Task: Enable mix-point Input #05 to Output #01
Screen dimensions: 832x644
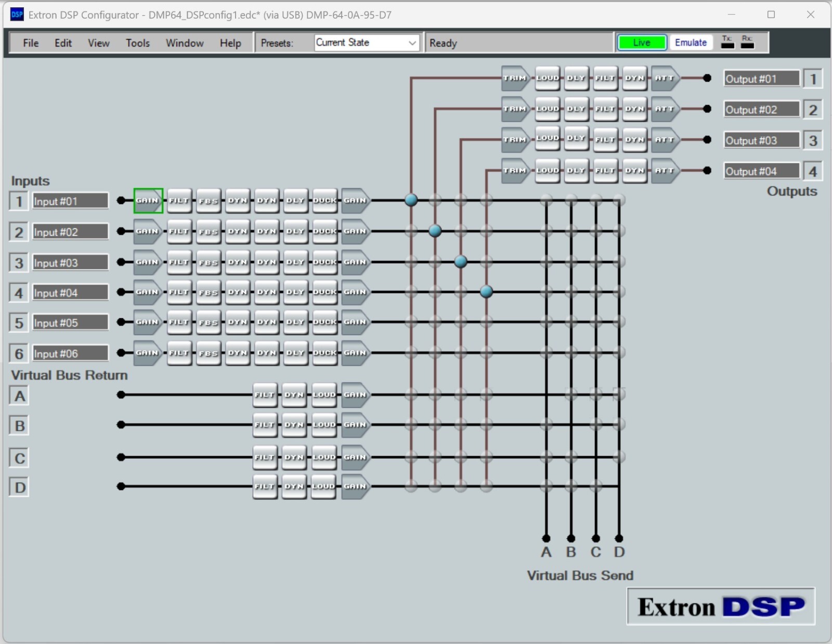Action: [411, 321]
